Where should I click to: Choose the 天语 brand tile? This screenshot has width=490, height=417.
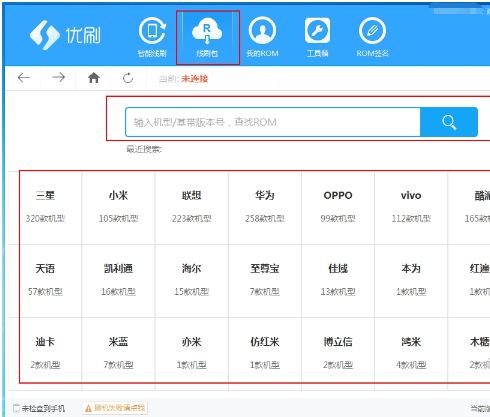click(x=45, y=281)
